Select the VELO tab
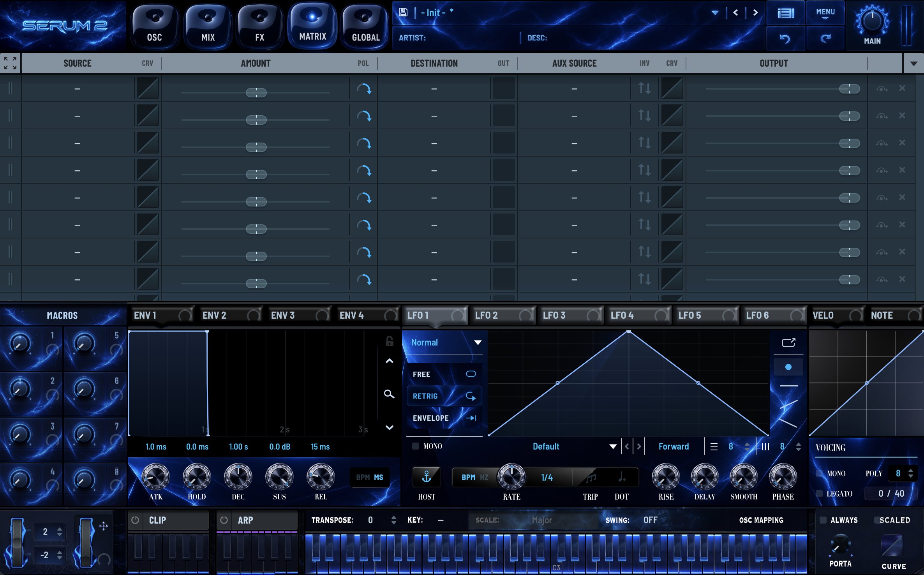 point(837,315)
